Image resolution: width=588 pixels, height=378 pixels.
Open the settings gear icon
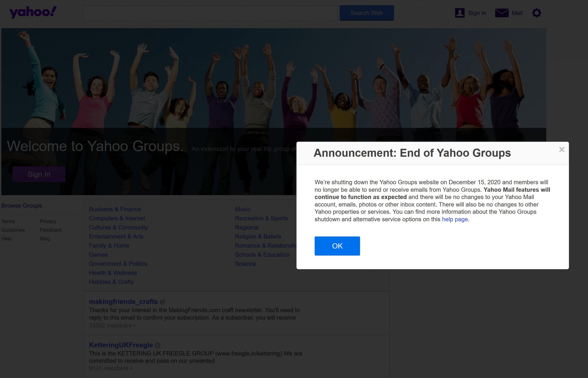point(536,13)
